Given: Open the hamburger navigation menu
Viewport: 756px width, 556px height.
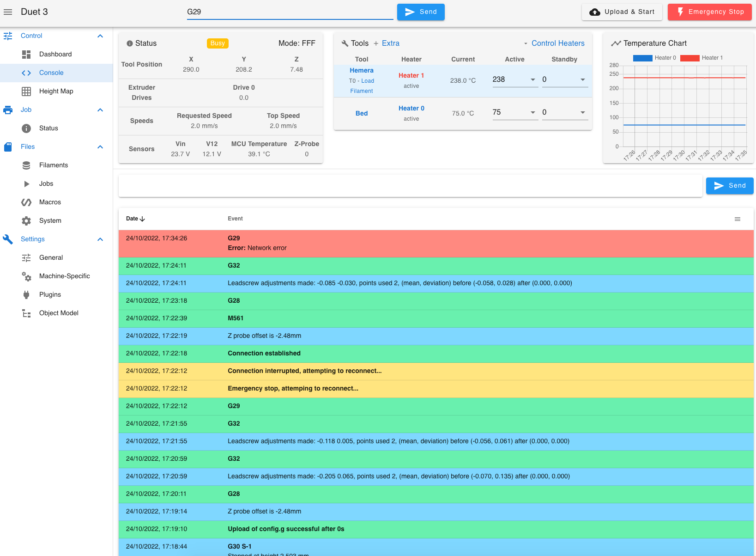Looking at the screenshot, I should click(8, 12).
